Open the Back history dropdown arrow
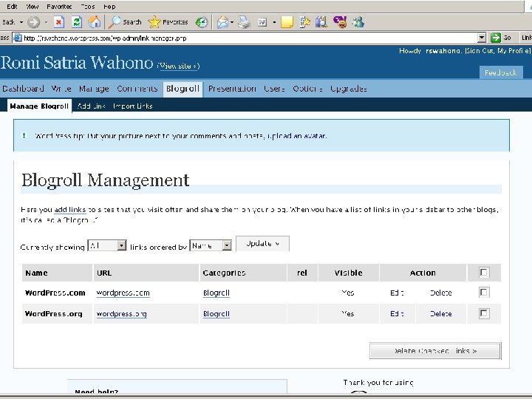Image resolution: width=532 pixels, height=399 pixels. pos(21,22)
